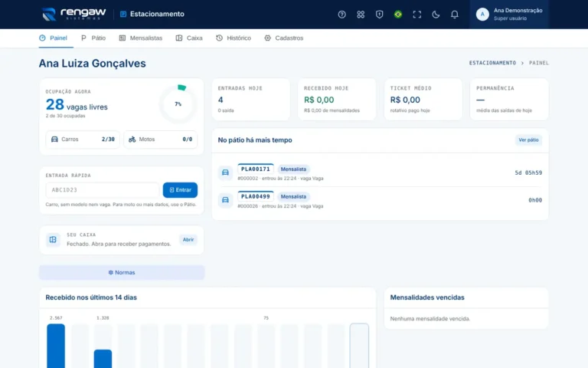This screenshot has width=588, height=368.
Task: Click the car icon beside PLA00499
Action: [225, 200]
